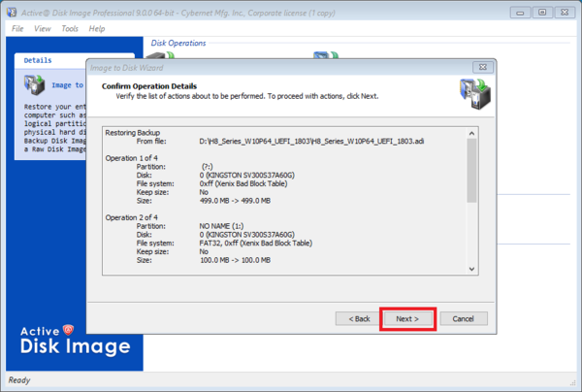Click the Confirm Operation Details title
The height and width of the screenshot is (392, 582).
click(x=149, y=86)
